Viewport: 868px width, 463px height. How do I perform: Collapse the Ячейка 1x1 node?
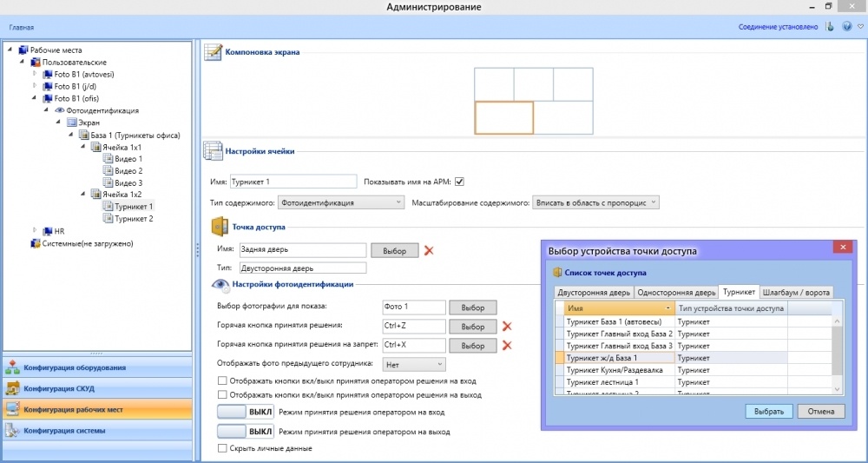pos(83,148)
